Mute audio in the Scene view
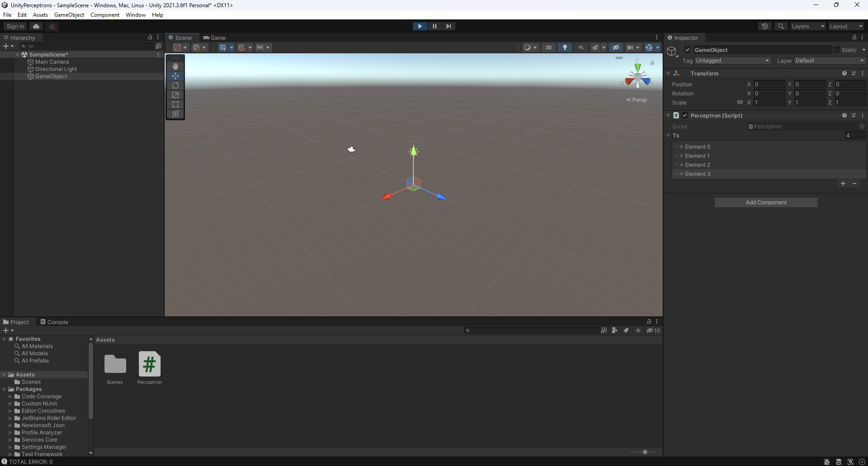Image resolution: width=868 pixels, height=466 pixels. tap(581, 47)
